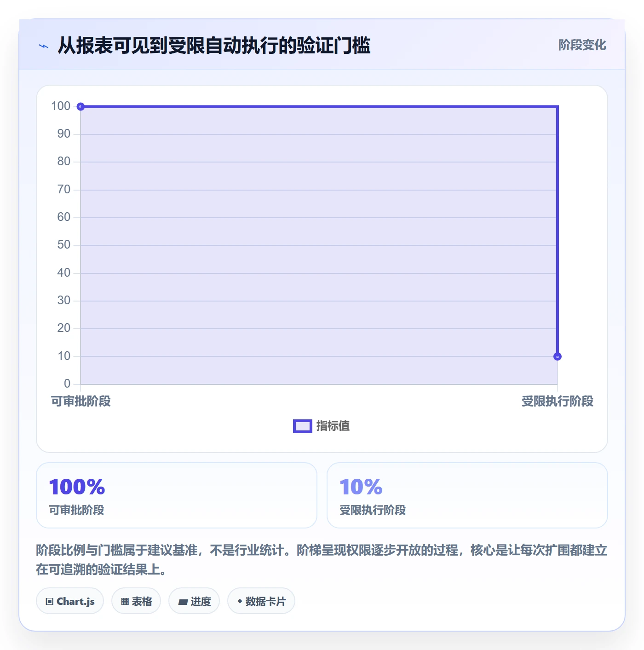Click the y-axis tick label 50
This screenshot has height=650, width=644.
64,245
